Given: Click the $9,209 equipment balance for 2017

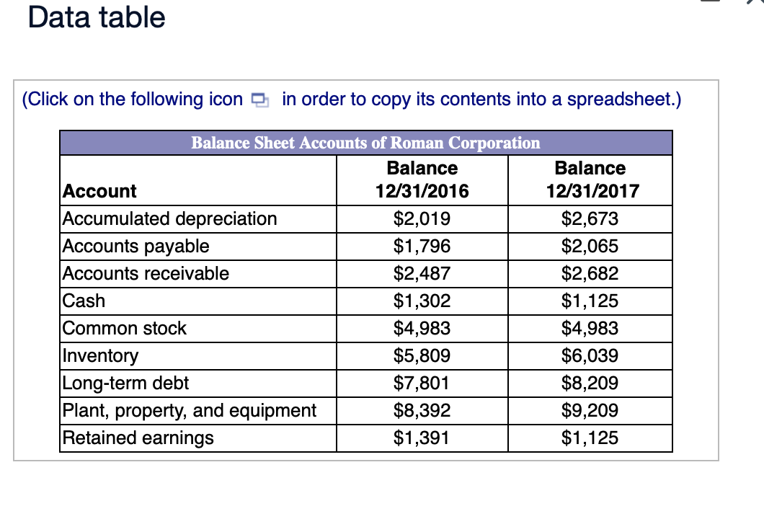Looking at the screenshot, I should click(590, 410).
